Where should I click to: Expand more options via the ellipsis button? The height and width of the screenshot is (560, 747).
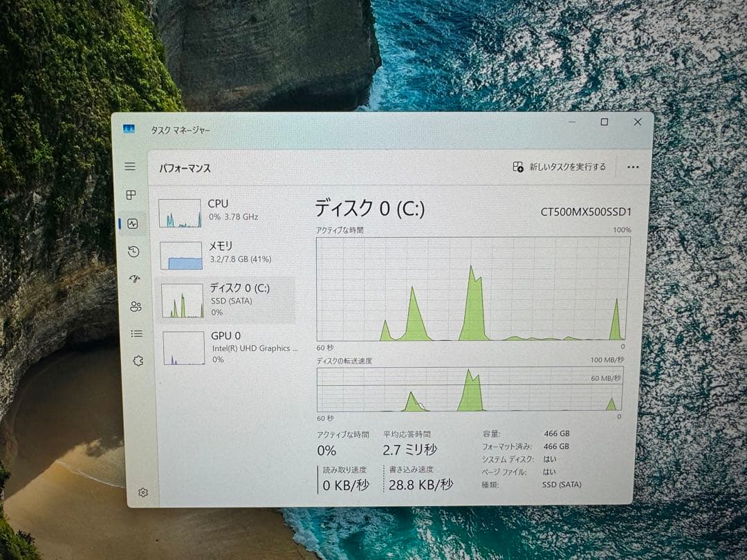(x=633, y=167)
